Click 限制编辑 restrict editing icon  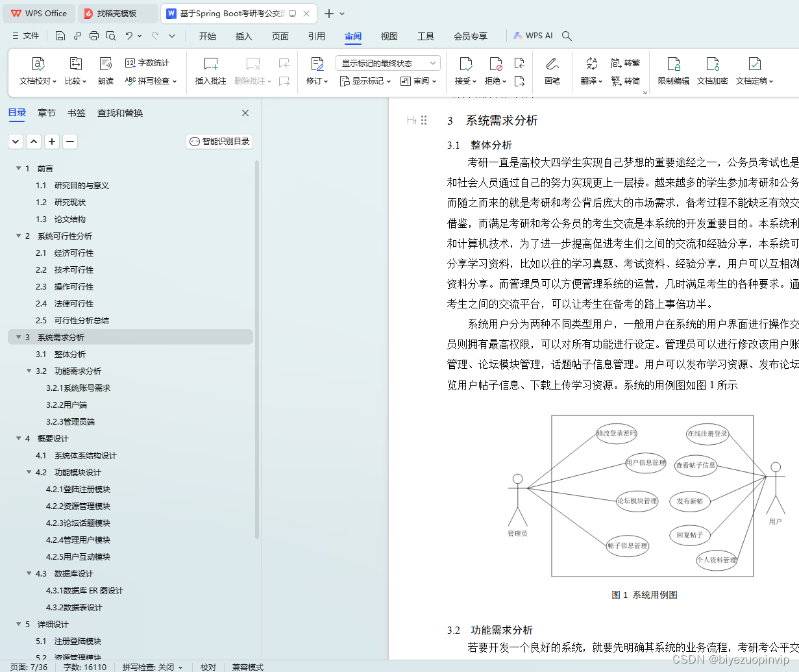(674, 64)
